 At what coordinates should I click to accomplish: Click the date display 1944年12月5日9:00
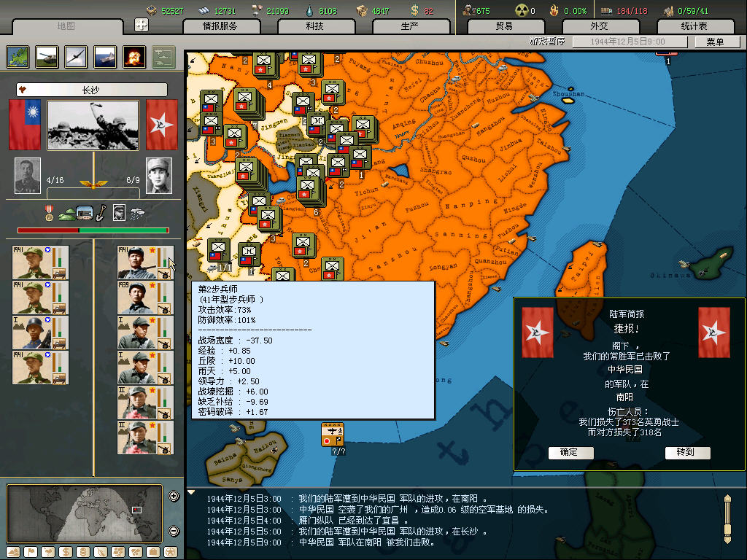[630, 42]
